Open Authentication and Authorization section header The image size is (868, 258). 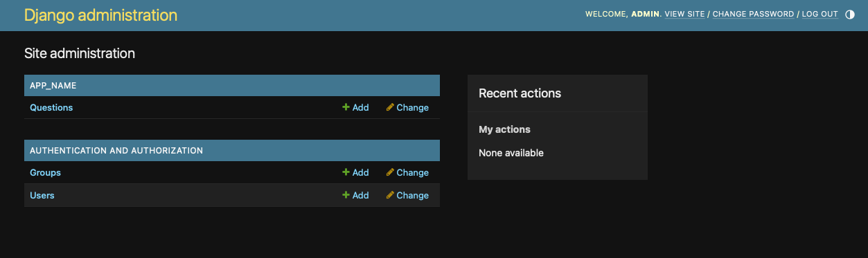point(116,150)
